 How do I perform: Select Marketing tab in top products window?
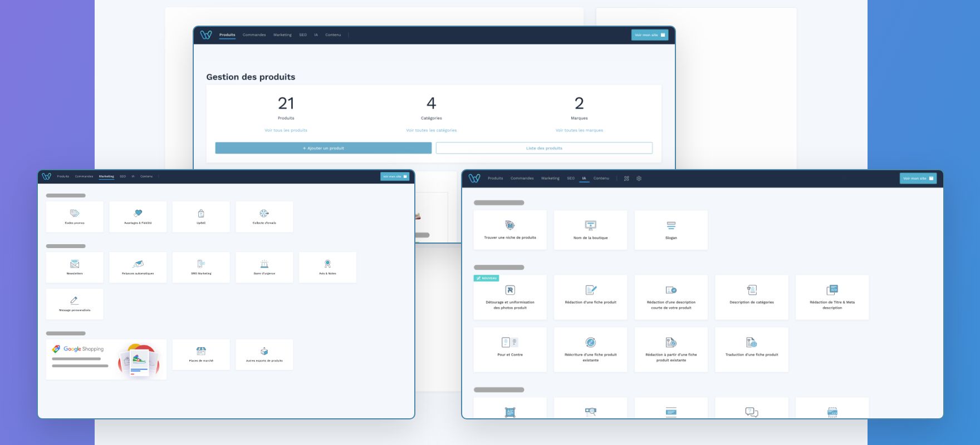pyautogui.click(x=282, y=35)
